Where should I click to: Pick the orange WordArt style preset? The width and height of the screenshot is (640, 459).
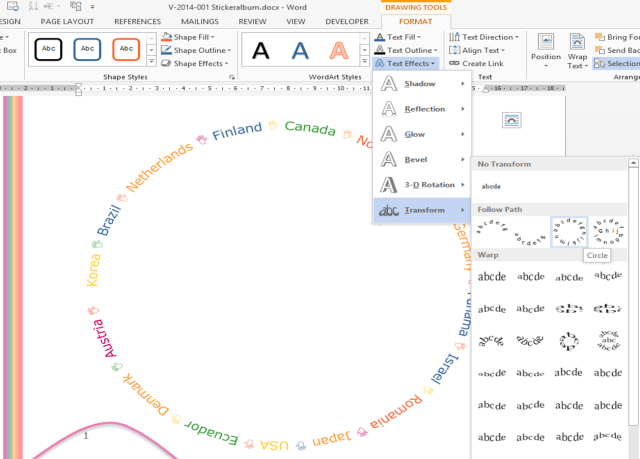coord(338,49)
